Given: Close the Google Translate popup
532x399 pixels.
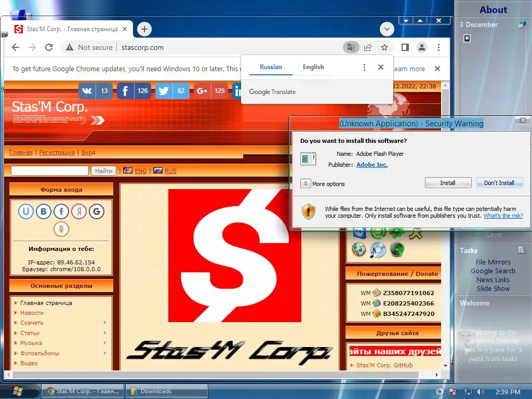Looking at the screenshot, I should (381, 67).
